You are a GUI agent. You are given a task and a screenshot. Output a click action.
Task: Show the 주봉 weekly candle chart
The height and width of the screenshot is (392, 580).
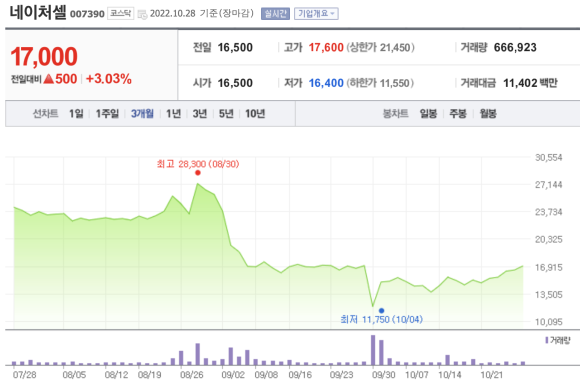(x=458, y=114)
